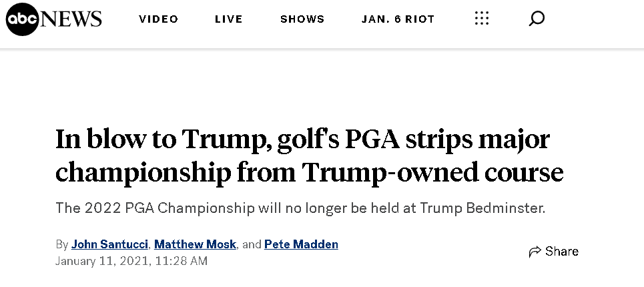Click 'championship from Trump-owned course' headline line
Image resolution: width=644 pixels, height=287 pixels.
[309, 172]
